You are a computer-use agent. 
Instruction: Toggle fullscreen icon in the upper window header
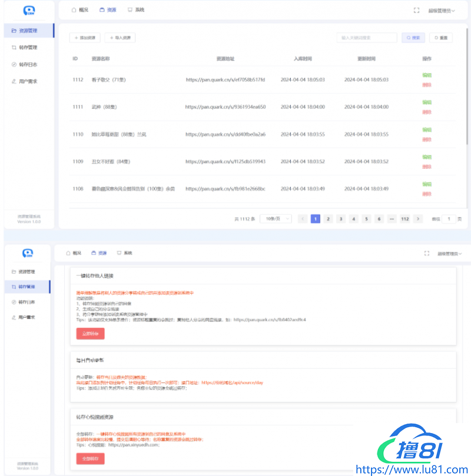(417, 10)
